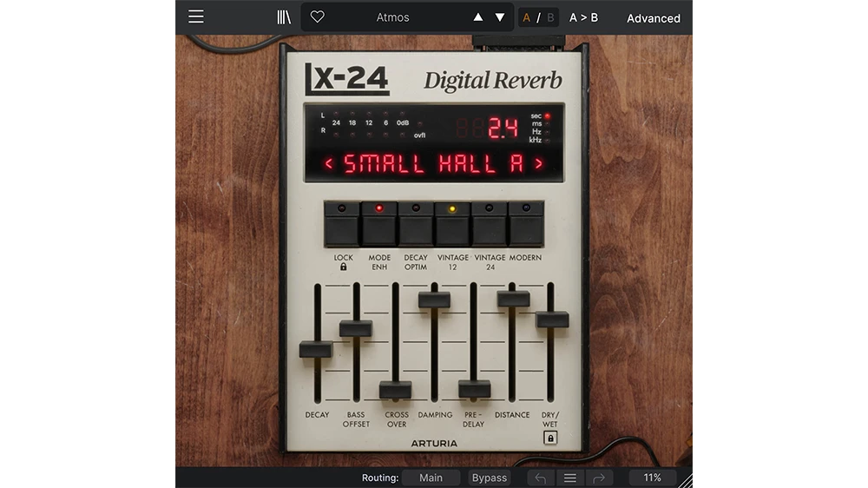Click the redo arrow in bottom bar
Screen dimensions: 868x488
coord(600,478)
